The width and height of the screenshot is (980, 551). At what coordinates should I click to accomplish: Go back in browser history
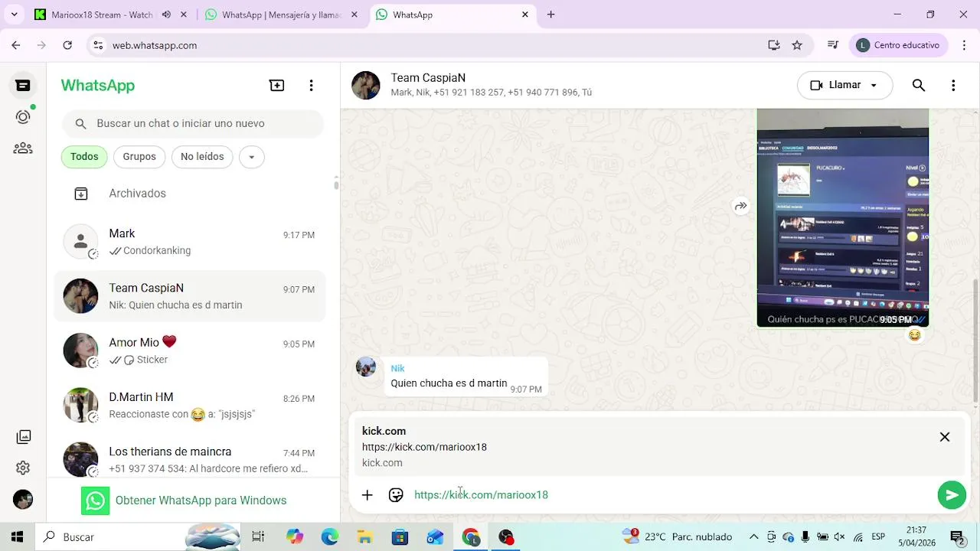coord(16,45)
